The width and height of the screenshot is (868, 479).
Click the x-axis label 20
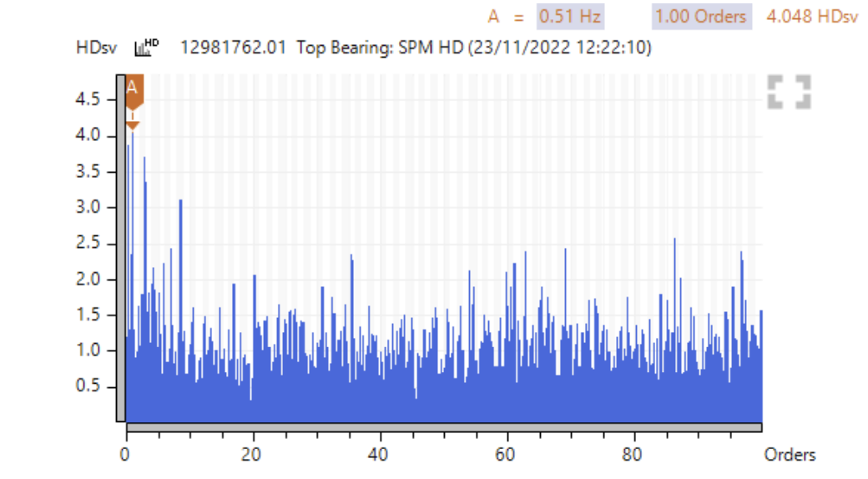(x=252, y=455)
